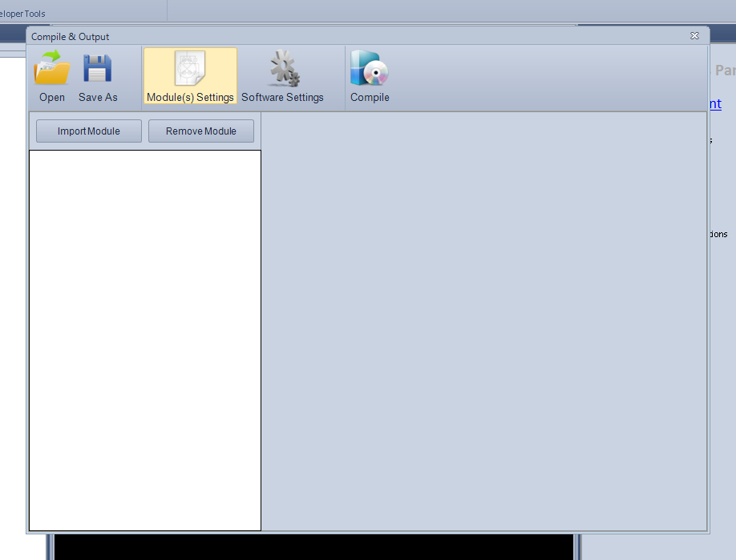The width and height of the screenshot is (736, 560).
Task: Switch to the "Software Settings" text label
Action: (x=282, y=97)
